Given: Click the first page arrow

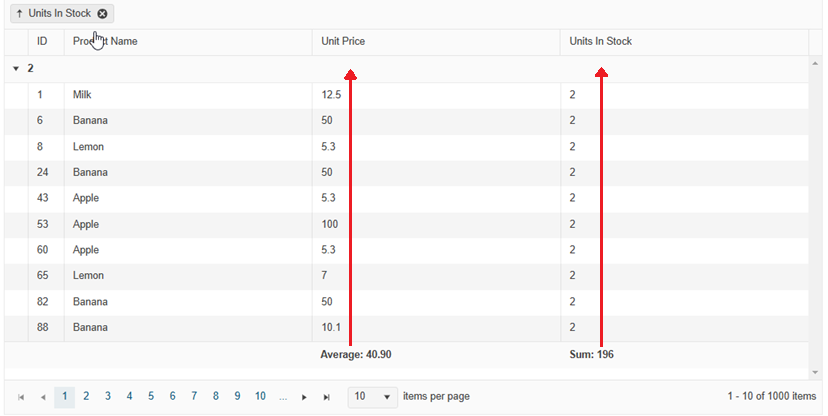Looking at the screenshot, I should coord(21,397).
